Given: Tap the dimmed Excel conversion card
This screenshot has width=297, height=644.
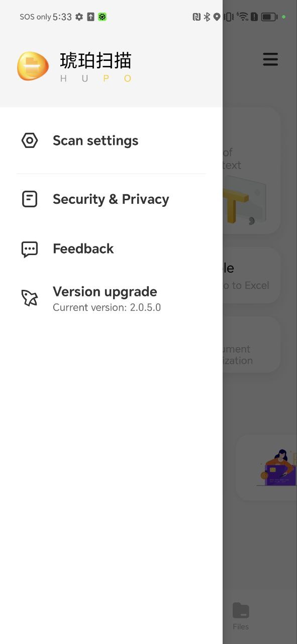Looking at the screenshot, I should [251, 275].
